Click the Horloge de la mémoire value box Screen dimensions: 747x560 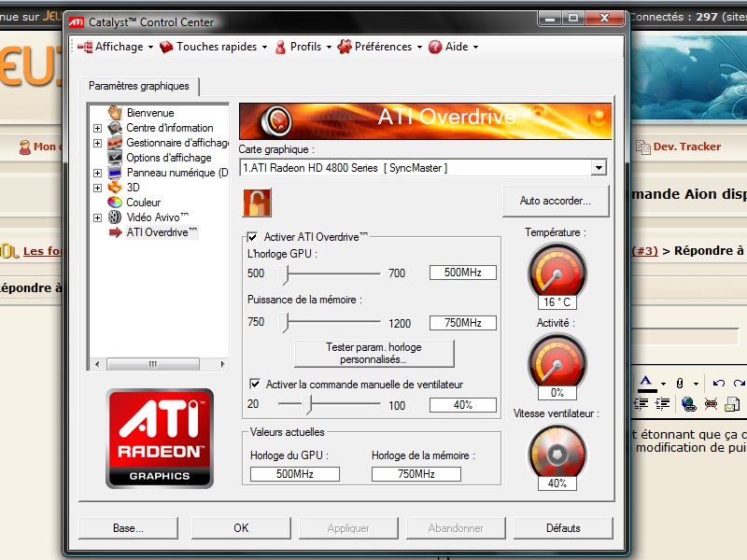coord(416,474)
